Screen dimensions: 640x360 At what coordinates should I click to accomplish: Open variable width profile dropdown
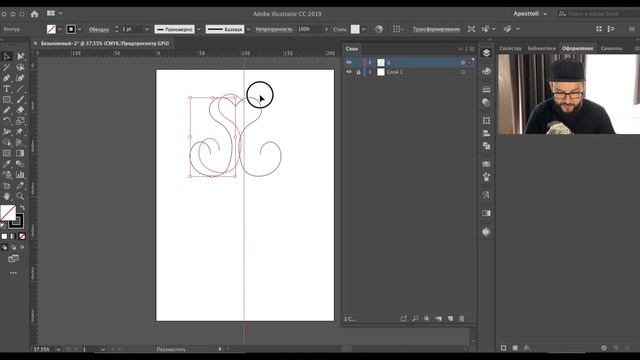pyautogui.click(x=199, y=29)
